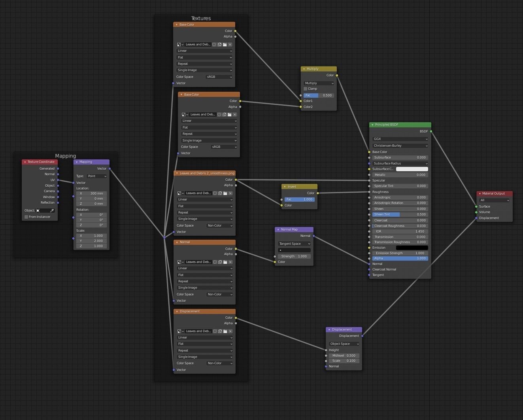This screenshot has width=523, height=420.
Task: Open browse image menu in Base Color node feeding Color1
Action: point(180,44)
